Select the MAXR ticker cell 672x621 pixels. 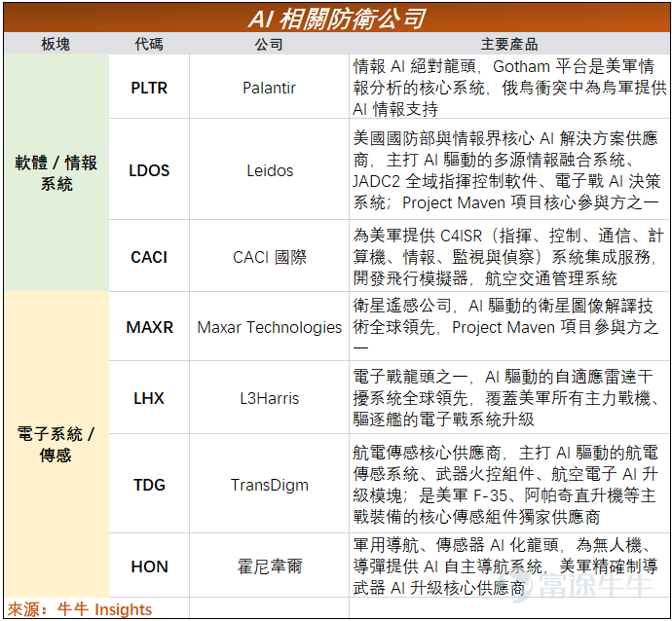149,327
